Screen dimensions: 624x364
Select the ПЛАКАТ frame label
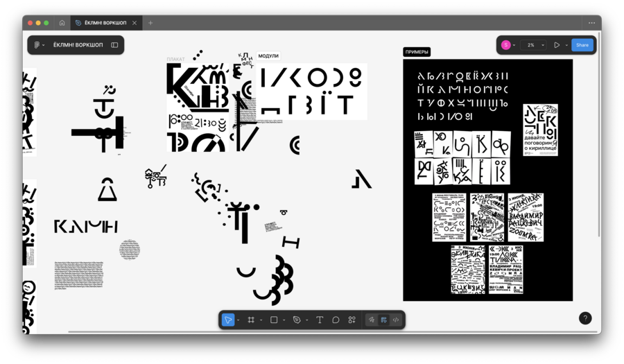175,59
